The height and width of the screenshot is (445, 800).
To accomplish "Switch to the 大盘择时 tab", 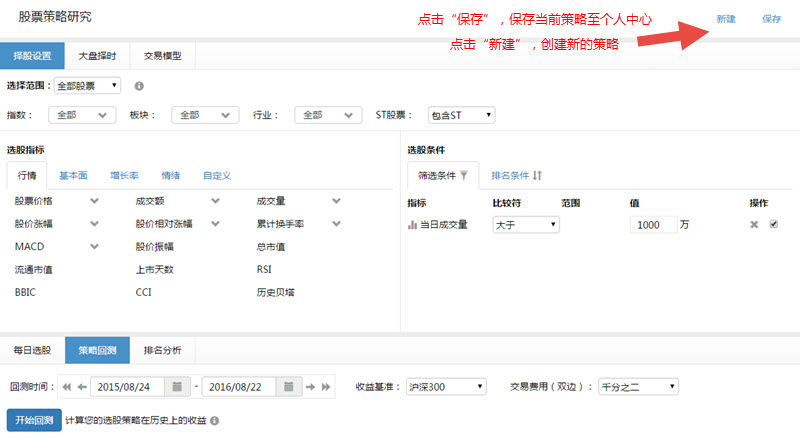I will tap(97, 56).
